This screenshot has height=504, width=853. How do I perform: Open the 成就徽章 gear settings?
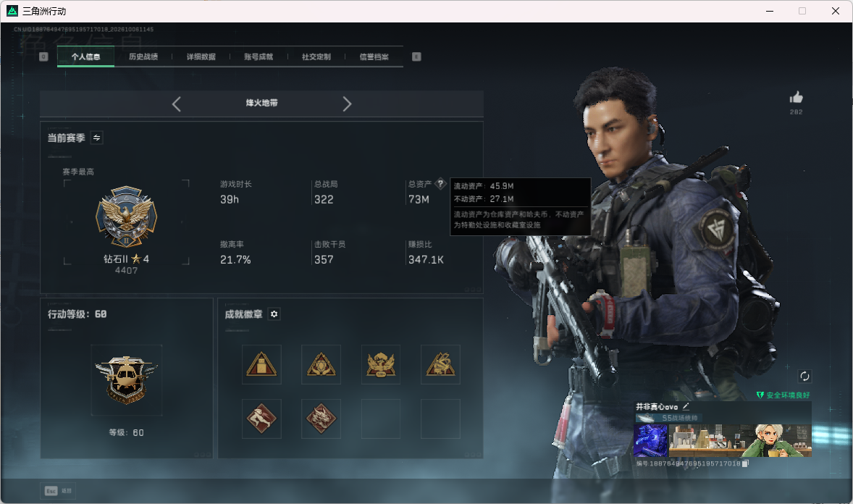tap(274, 314)
